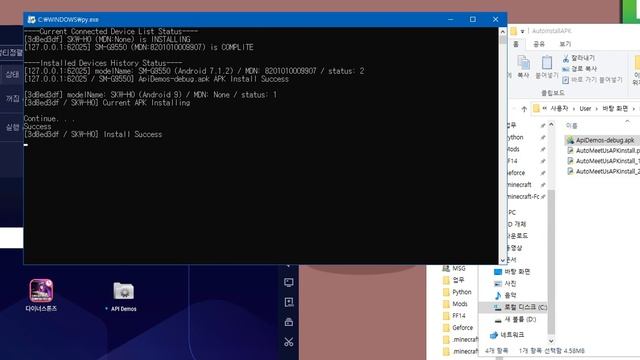Viewport: 640px width, 360px height.
Task: Click emulator sidebar screen capture icon above toolbox
Action: pyautogui.click(x=289, y=302)
